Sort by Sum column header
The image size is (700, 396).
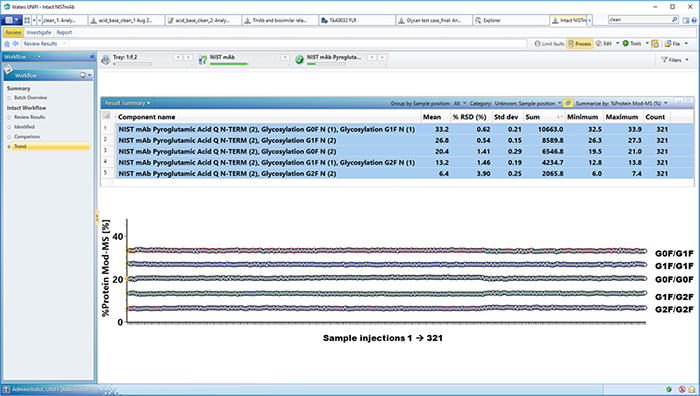pos(544,117)
